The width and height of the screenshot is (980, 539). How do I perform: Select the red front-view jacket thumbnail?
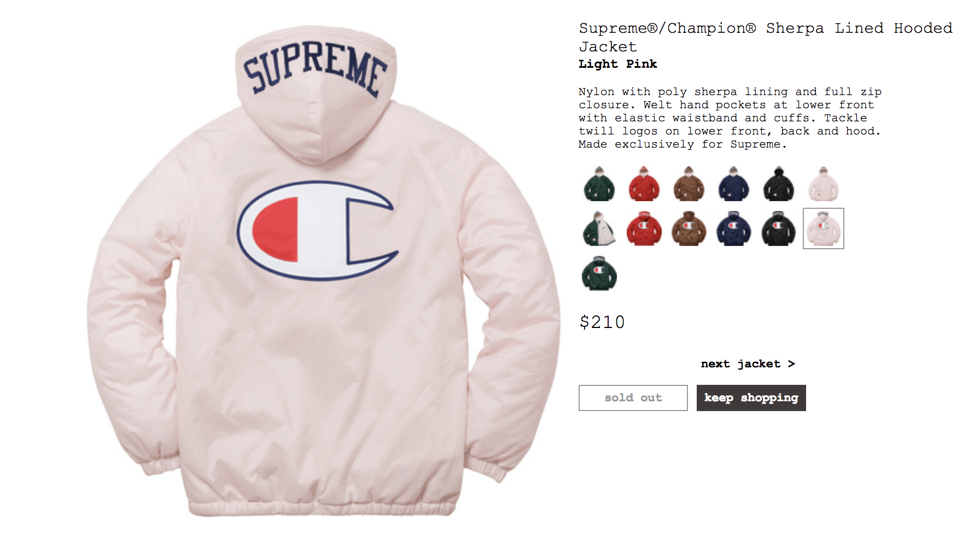(x=644, y=184)
